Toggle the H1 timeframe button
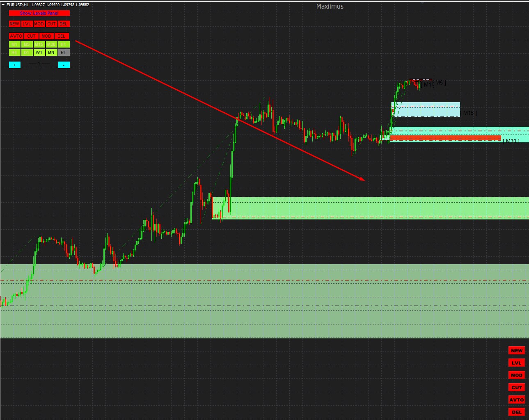Screen dimensions: 529x420 click(x=63, y=44)
